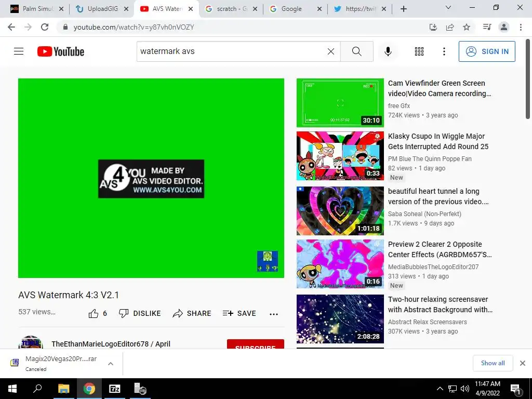Viewport: 532px width, 399px height.
Task: Go forward in browser history
Action: click(28, 27)
